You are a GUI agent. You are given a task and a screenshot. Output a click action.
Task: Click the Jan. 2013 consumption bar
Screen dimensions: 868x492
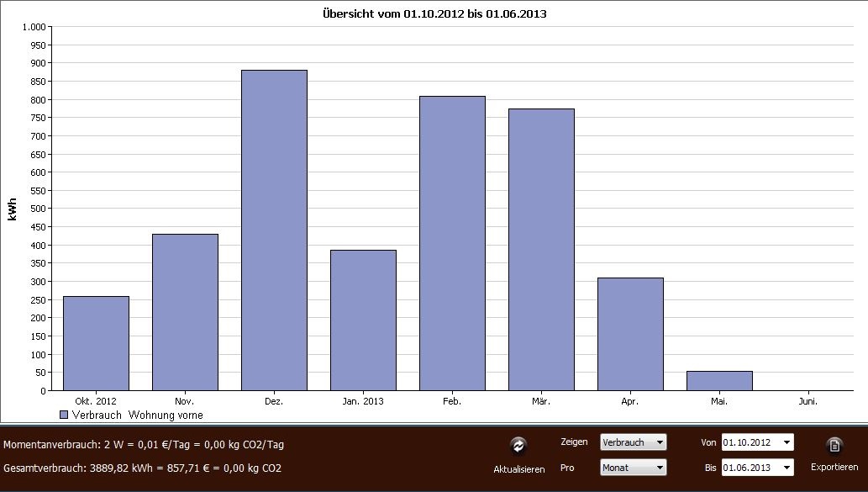click(363, 320)
